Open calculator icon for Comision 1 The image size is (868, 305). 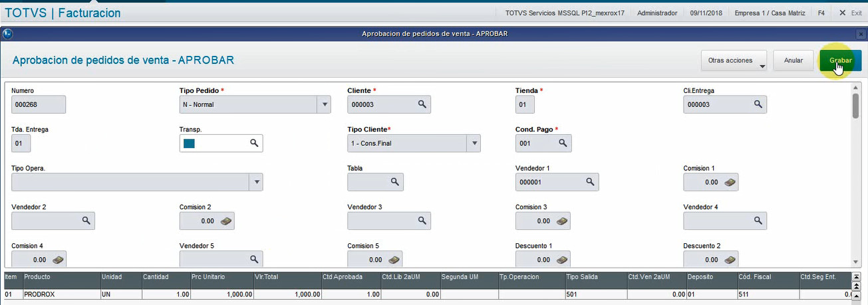point(730,181)
